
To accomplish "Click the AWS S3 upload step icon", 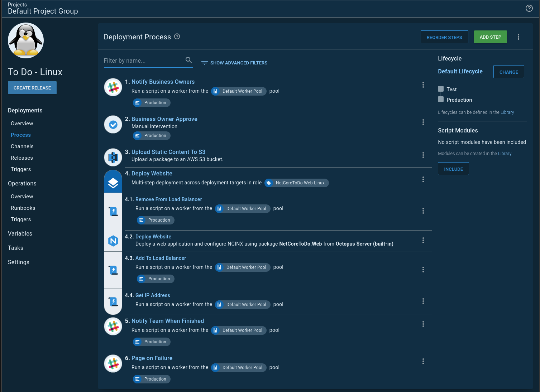I will [113, 157].
